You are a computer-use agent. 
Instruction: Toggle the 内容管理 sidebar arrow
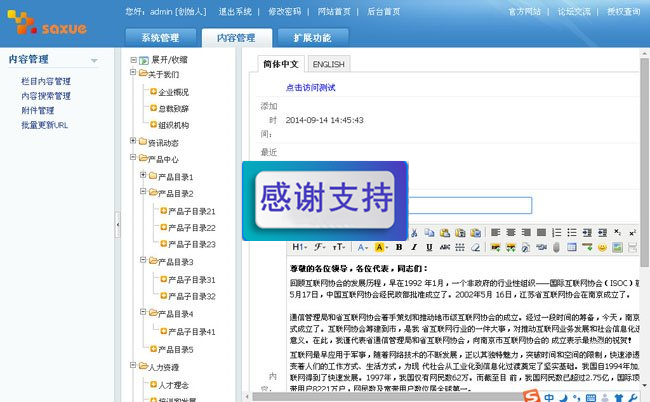pos(94,61)
